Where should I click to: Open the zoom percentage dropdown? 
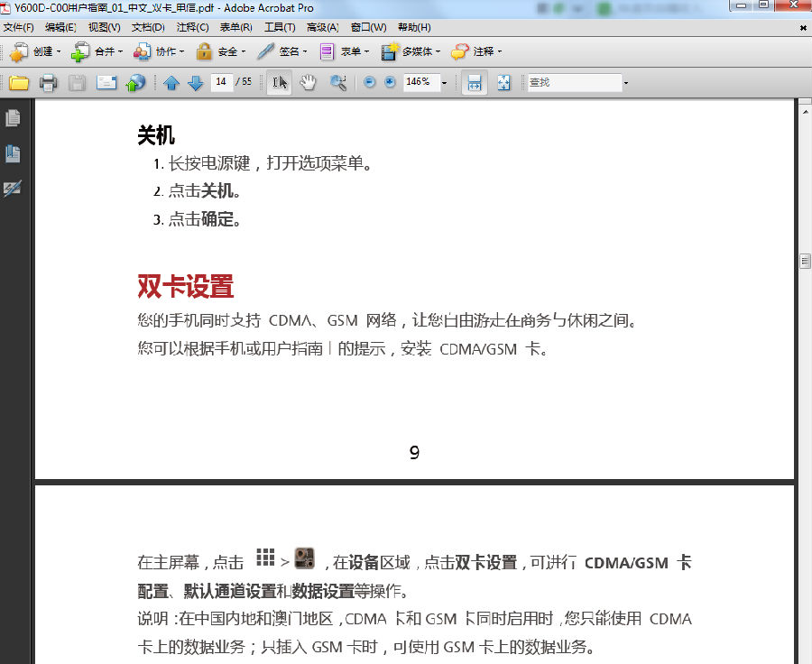pos(442,82)
